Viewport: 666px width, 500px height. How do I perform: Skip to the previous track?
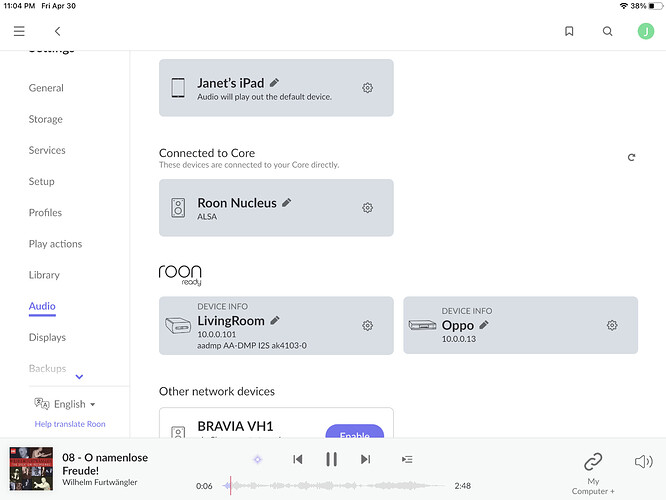(298, 459)
